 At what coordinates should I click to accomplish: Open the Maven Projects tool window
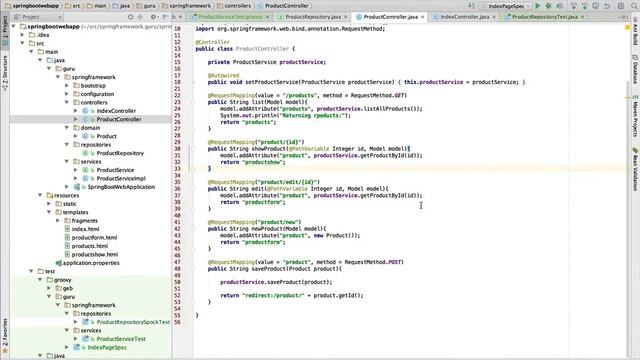(x=635, y=116)
